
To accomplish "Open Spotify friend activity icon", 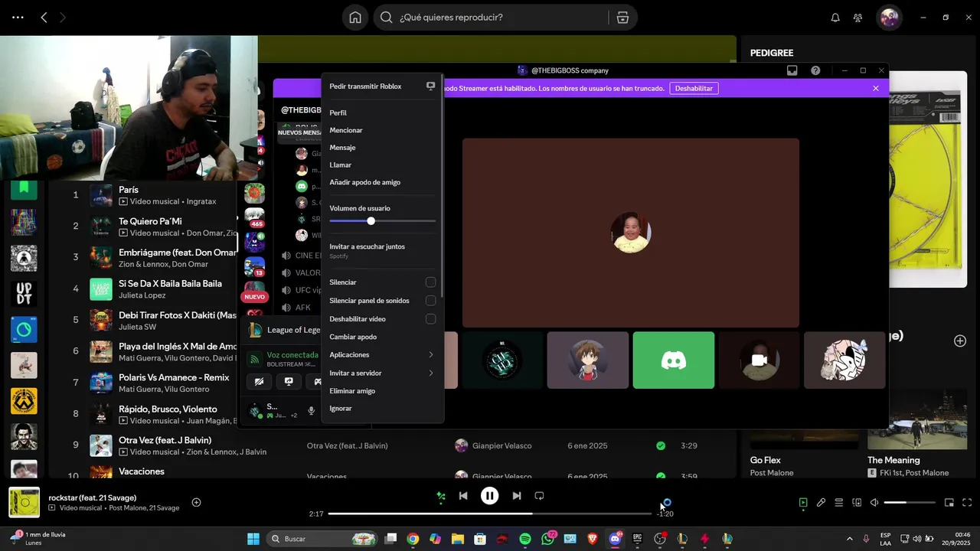I will click(857, 18).
